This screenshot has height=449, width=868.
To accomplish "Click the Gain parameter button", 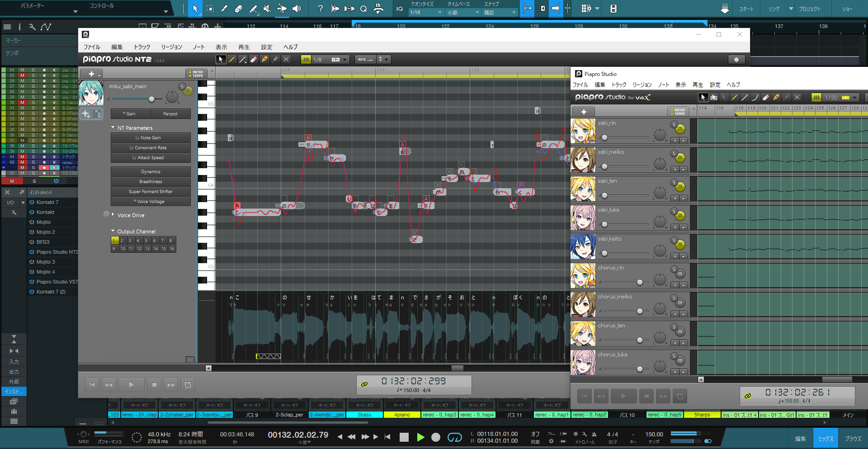I will (131, 113).
